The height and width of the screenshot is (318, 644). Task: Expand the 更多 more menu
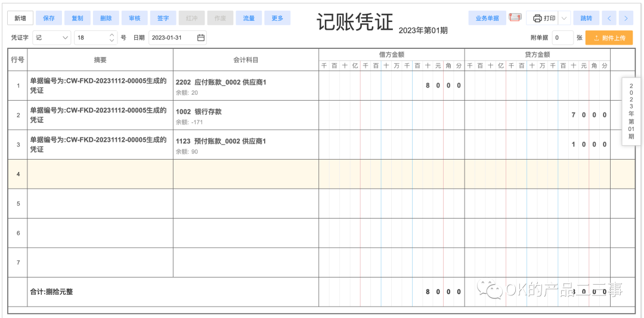click(277, 18)
